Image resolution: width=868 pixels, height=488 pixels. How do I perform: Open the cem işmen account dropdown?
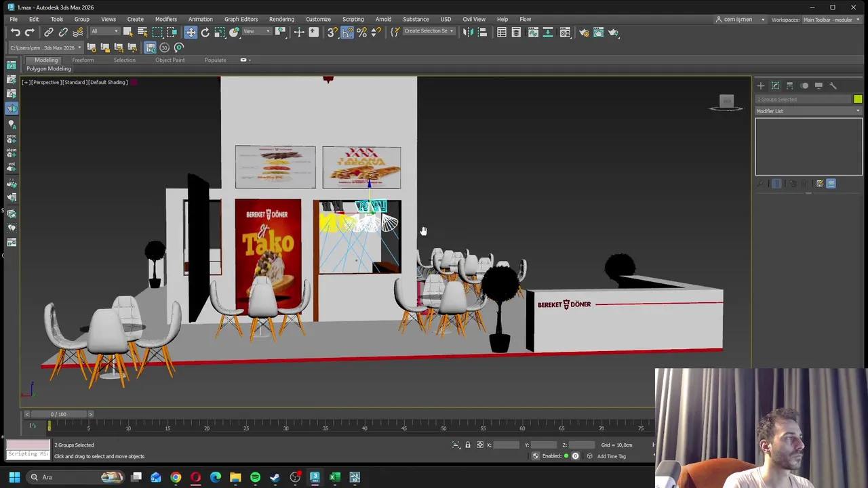pyautogui.click(x=741, y=20)
